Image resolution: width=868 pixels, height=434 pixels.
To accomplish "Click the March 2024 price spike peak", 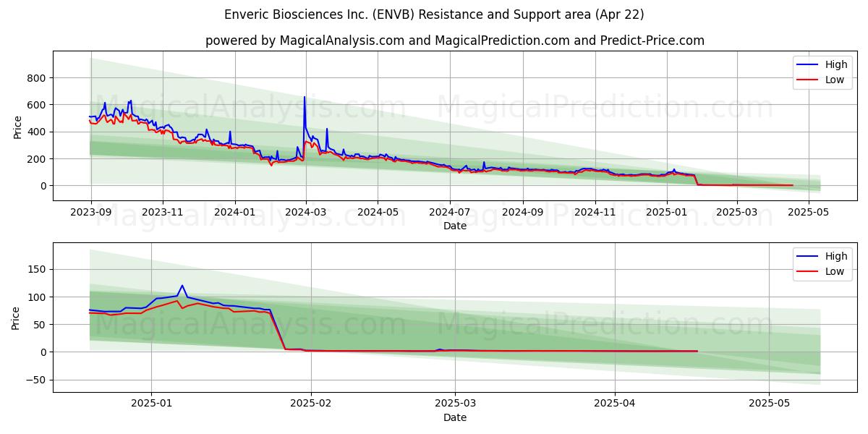I will pyautogui.click(x=305, y=97).
